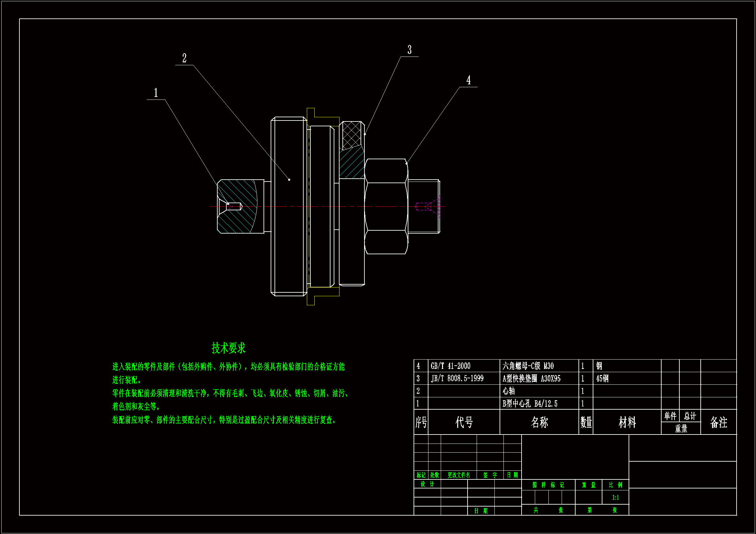Click the JB/T 8008.5-1999 table cell
The image size is (756, 534).
coord(457,378)
